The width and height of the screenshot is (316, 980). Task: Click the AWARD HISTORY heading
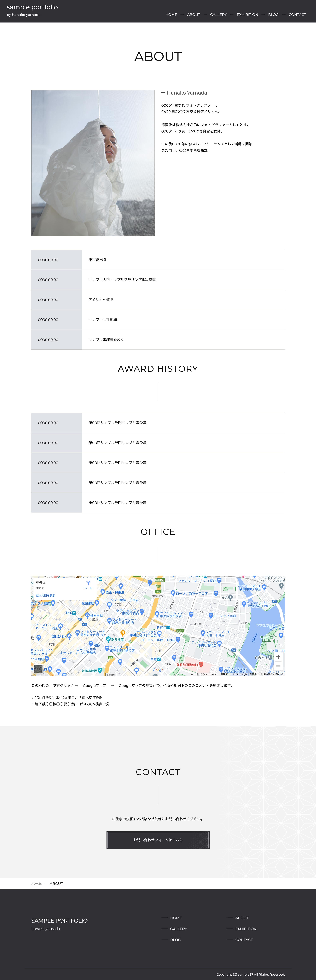158,369
